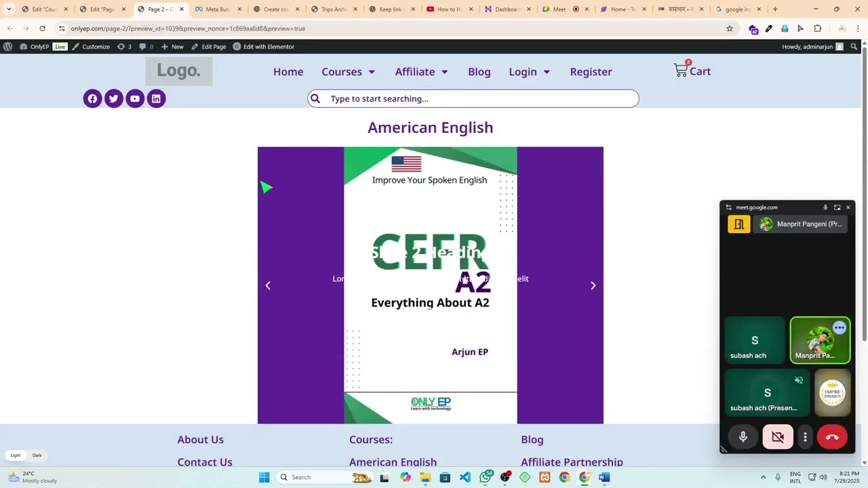Screen dimensions: 868x488
Task: Open the WordPress admin logo menu
Action: click(7, 47)
